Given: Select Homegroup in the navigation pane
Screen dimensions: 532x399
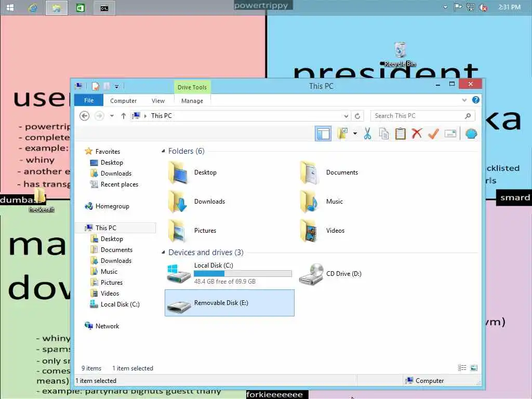Looking at the screenshot, I should coord(107,206).
